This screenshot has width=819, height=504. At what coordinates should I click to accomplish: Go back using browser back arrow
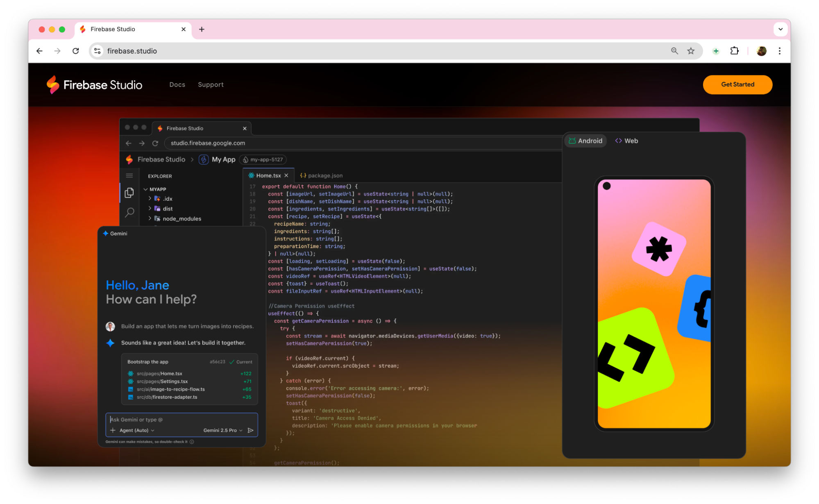pos(39,51)
